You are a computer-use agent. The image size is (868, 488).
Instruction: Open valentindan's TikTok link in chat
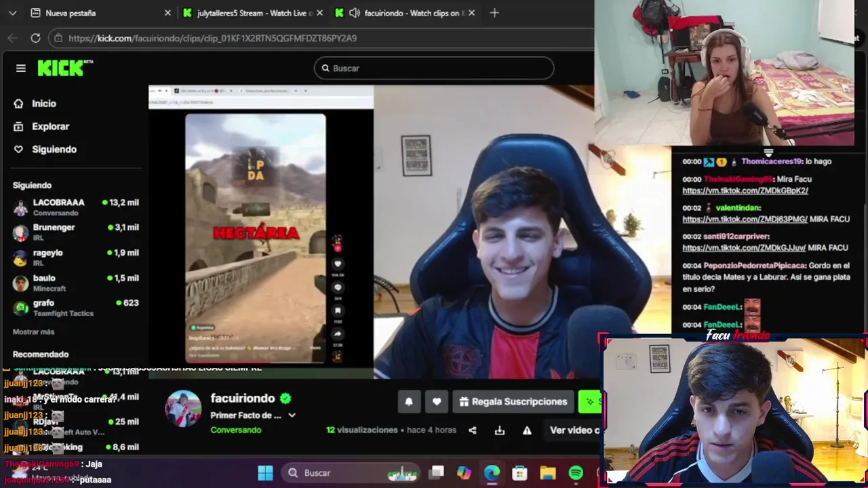pyautogui.click(x=745, y=220)
